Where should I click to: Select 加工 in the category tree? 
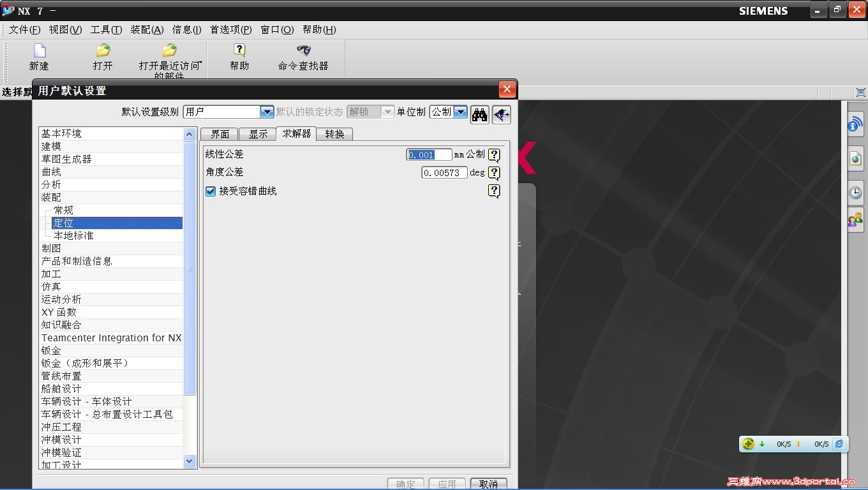click(52, 274)
